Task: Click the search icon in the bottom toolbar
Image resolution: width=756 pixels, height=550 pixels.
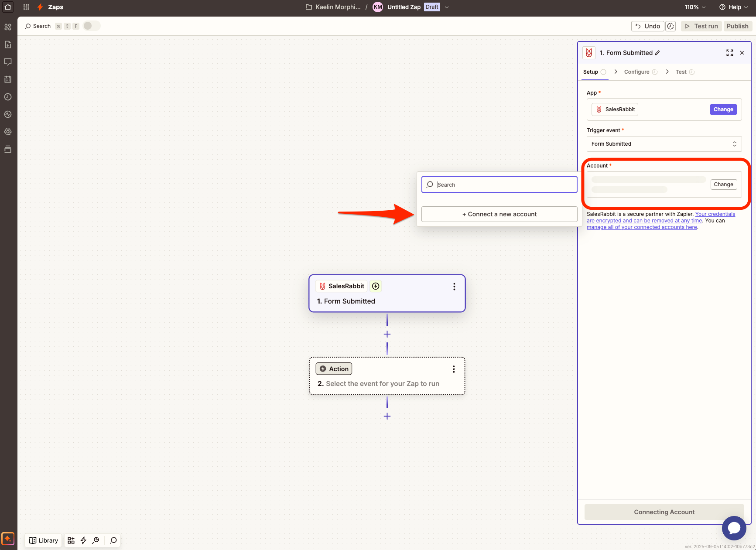Action: coord(113,540)
